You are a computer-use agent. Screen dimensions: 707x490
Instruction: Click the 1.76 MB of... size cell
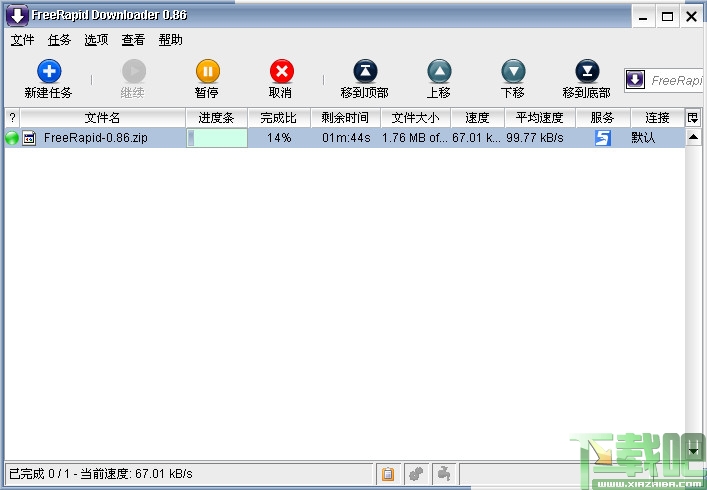415,137
